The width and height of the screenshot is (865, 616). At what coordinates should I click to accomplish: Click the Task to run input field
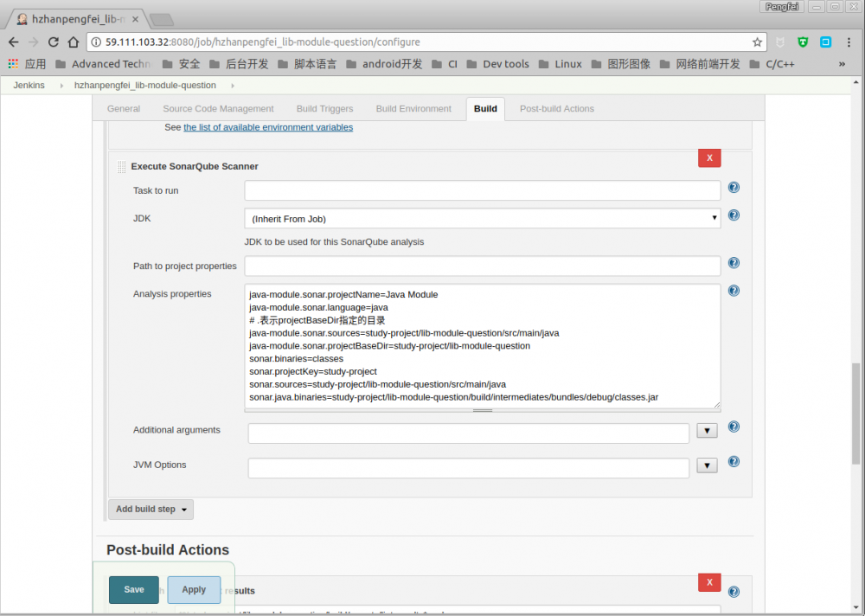(x=482, y=190)
